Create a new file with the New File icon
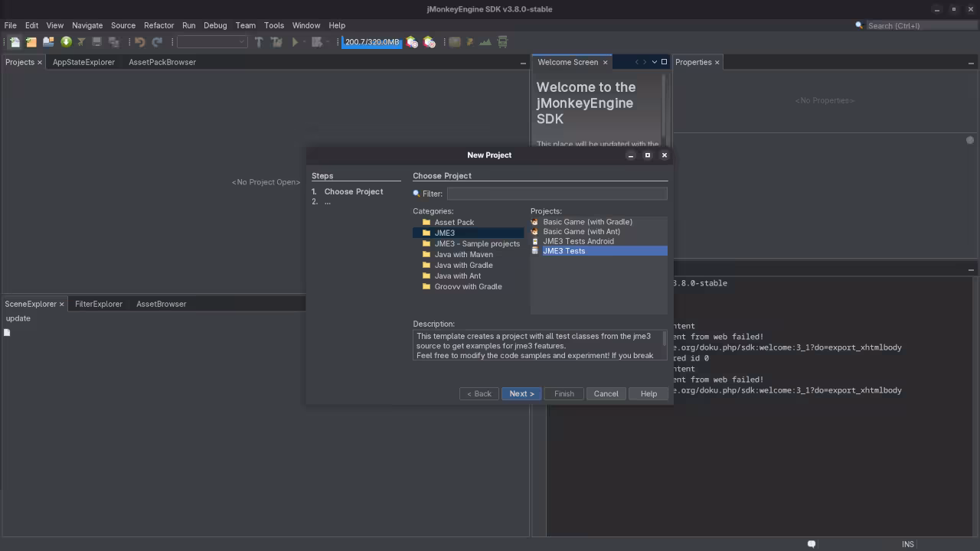The image size is (980, 551). click(15, 42)
